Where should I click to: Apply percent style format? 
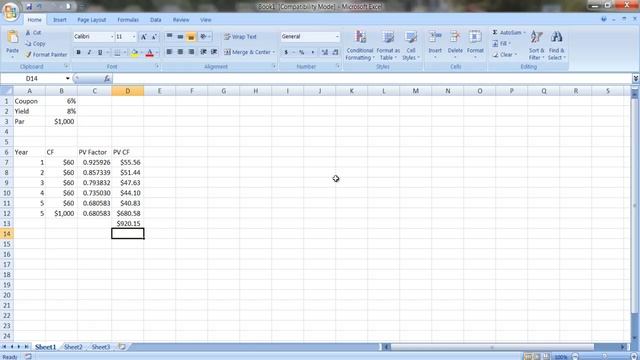coord(302,52)
